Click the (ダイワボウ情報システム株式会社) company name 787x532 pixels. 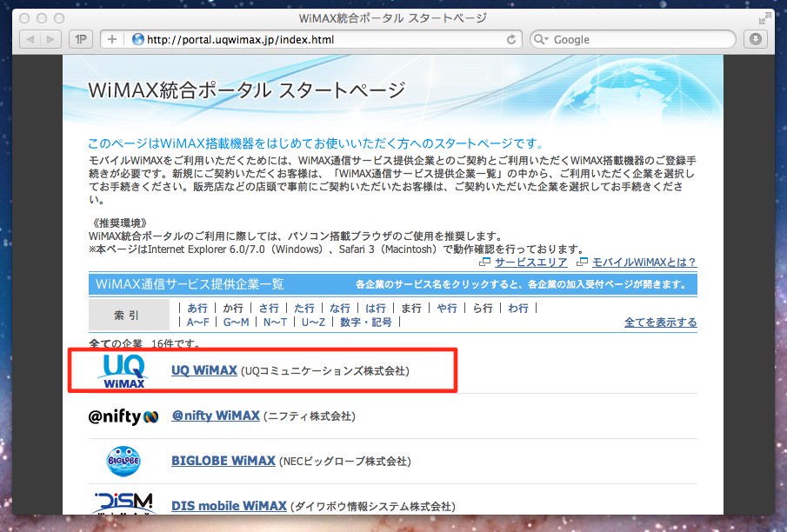click(x=373, y=507)
